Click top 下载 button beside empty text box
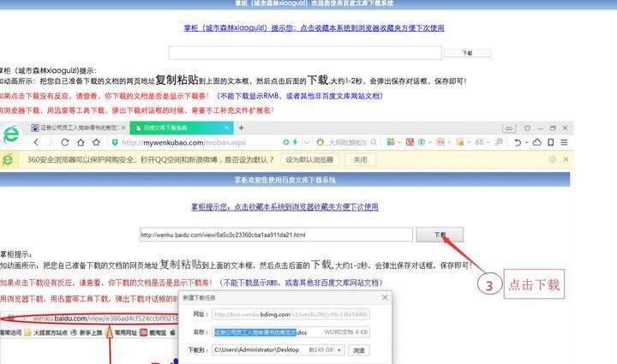The image size is (617, 364). pyautogui.click(x=467, y=53)
